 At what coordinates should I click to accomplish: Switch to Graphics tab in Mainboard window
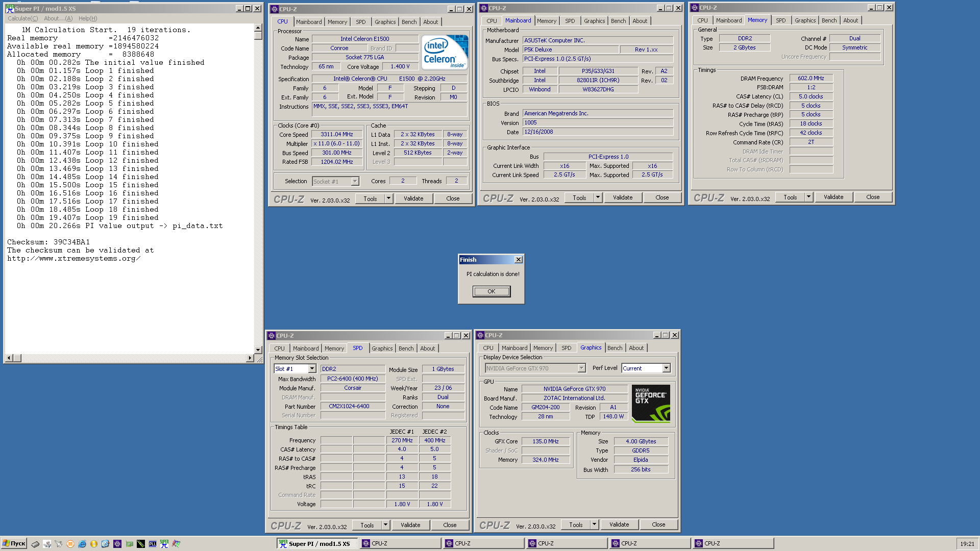[594, 21]
